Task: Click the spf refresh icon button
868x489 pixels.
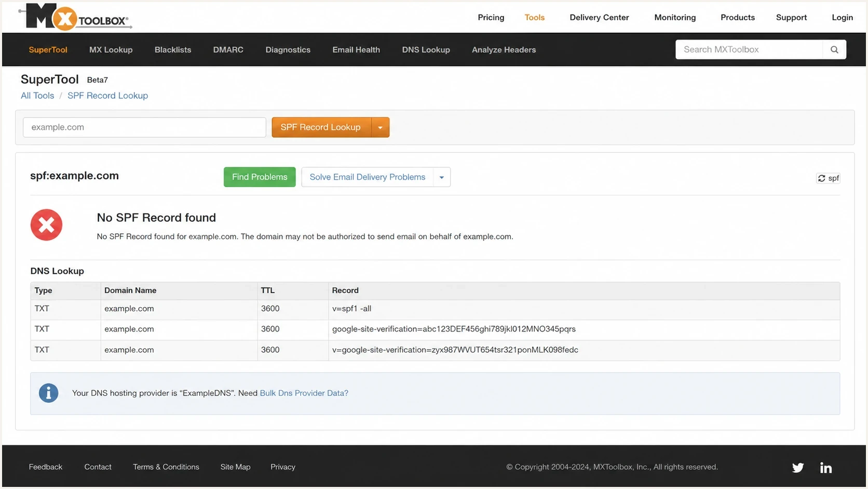Action: click(828, 178)
